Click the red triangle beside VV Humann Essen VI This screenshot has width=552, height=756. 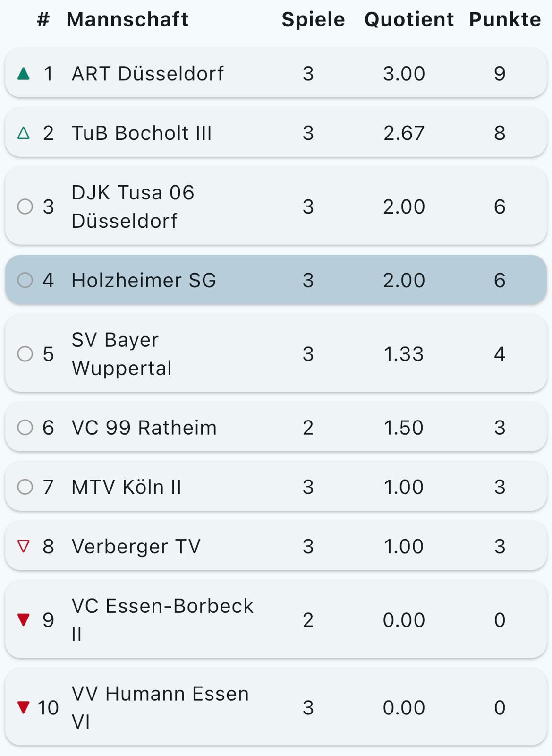coord(24,707)
